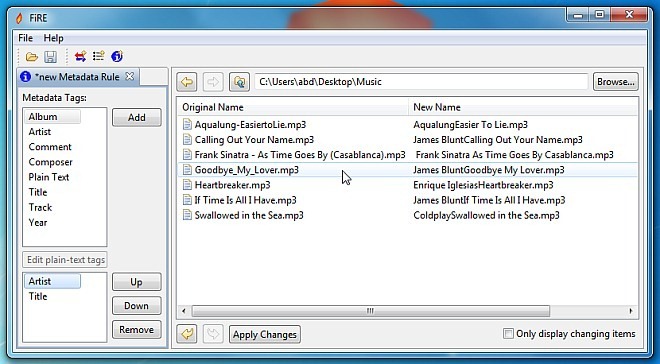Select If Time Is All I Have.mp3 original name
Viewport: 660px width, 364px height.
tap(245, 200)
